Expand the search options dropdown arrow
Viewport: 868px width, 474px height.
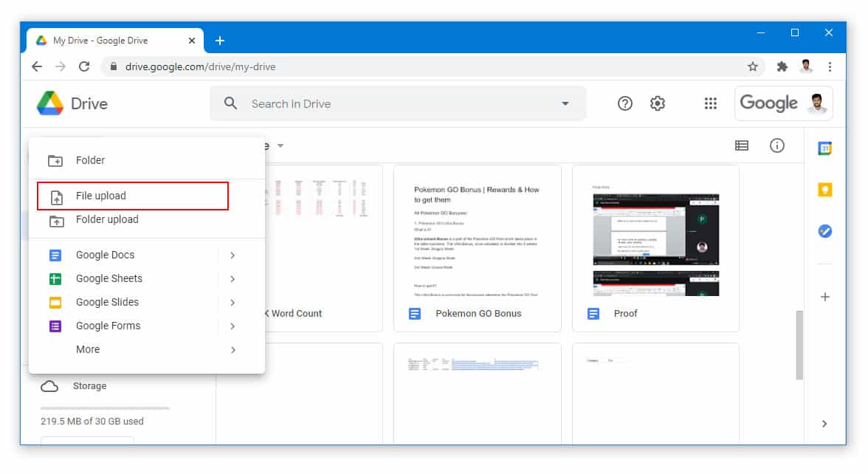565,103
